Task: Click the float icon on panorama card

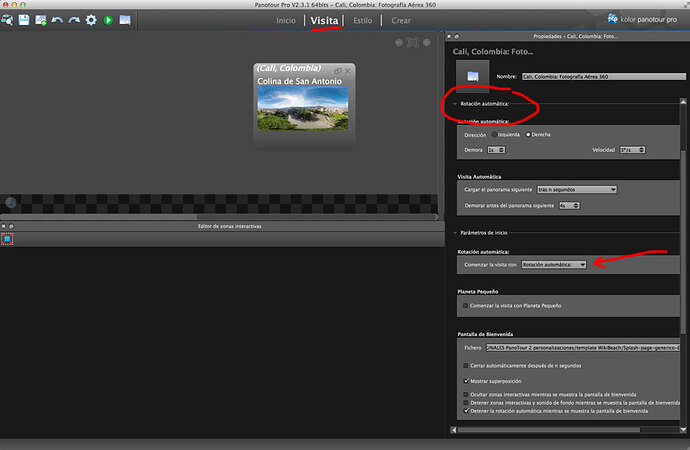Action: [338, 70]
